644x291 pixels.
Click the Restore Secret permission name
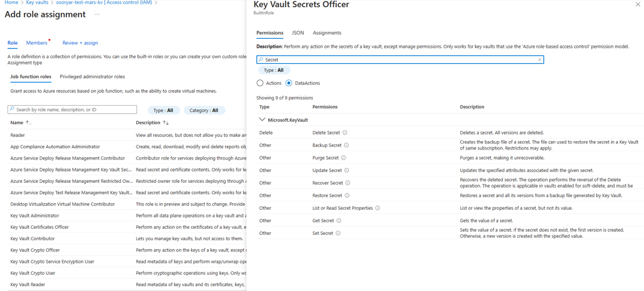(328, 195)
